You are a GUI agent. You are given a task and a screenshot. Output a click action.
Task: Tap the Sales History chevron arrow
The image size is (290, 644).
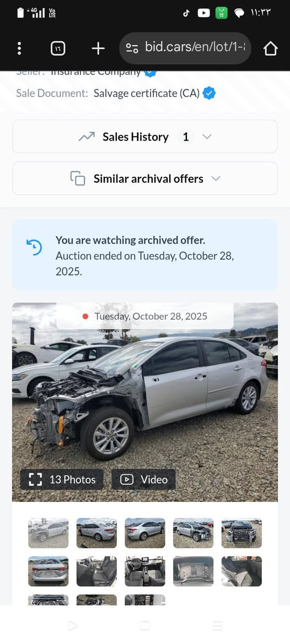(x=207, y=137)
